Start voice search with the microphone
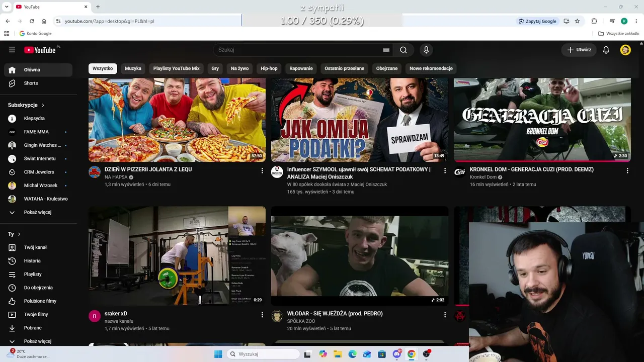Screen dimensions: 644x362 [x=426, y=50]
